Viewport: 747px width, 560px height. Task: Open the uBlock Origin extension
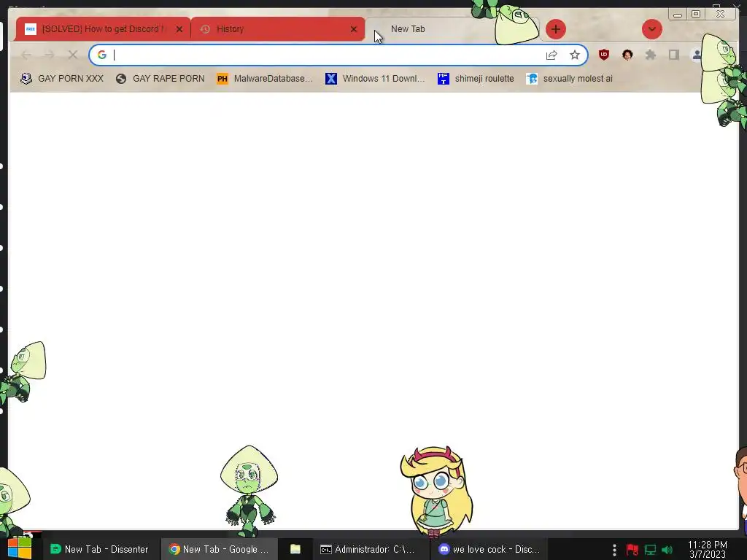(x=603, y=55)
